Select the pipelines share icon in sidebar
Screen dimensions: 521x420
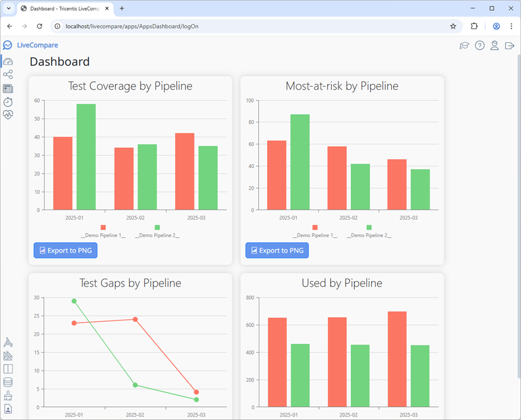pyautogui.click(x=8, y=74)
